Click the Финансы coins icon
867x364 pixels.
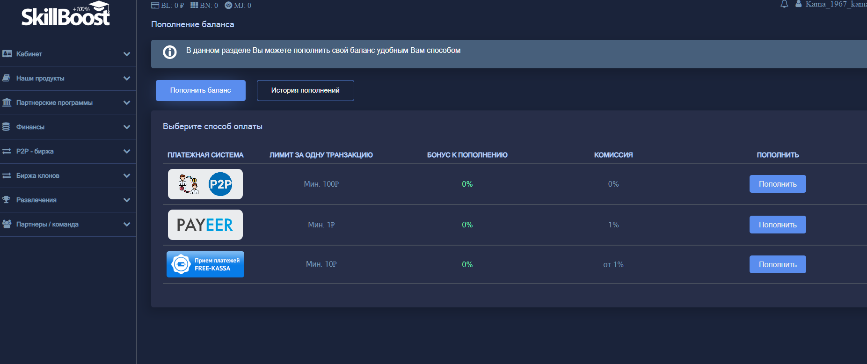[x=7, y=127]
